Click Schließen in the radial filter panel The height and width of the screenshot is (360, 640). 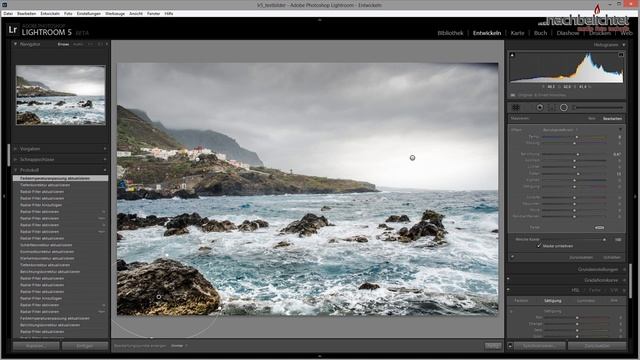pos(612,258)
